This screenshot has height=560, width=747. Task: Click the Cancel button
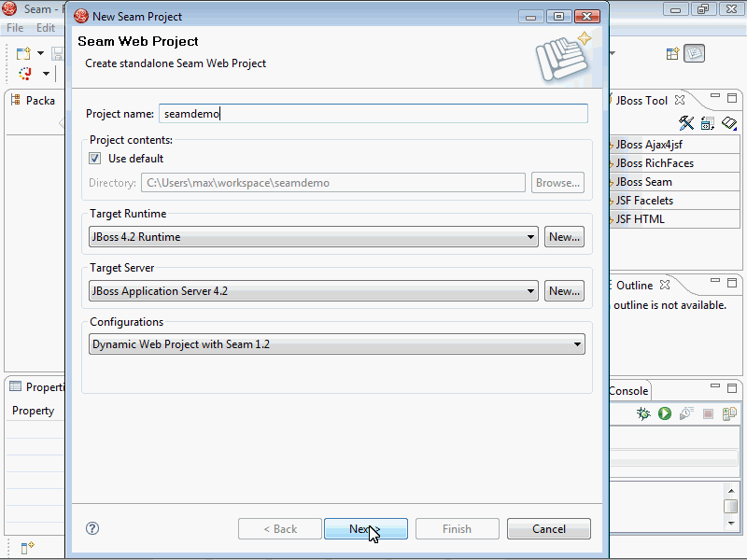549,528
